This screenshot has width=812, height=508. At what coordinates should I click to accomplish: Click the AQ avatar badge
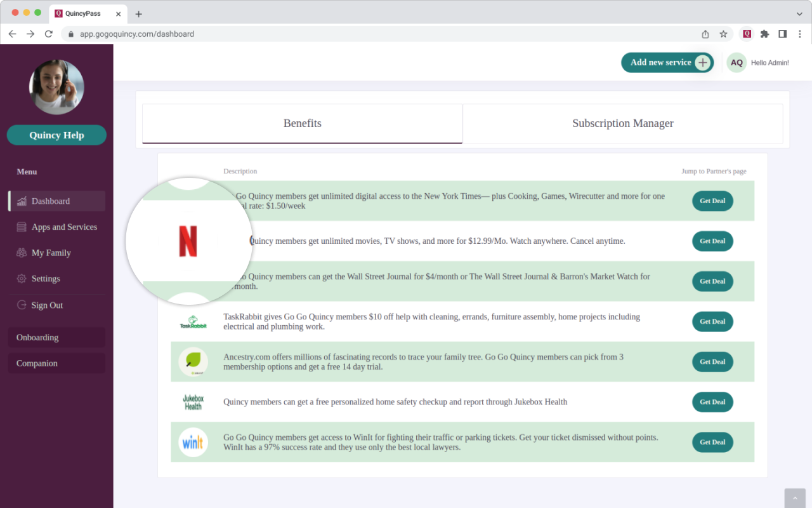click(737, 62)
